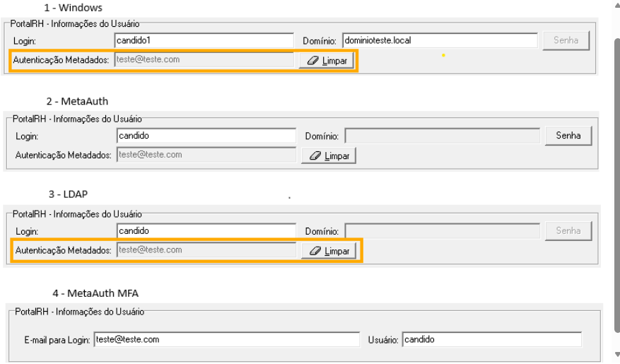Select Autenticação Metadados field in MetaAuth section
Screen dimensions: 620x364
pyautogui.click(x=206, y=154)
